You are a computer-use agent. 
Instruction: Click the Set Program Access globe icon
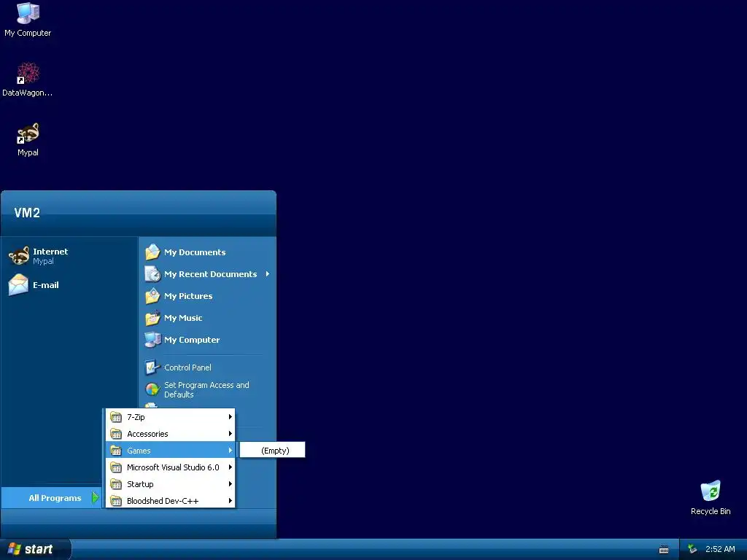tap(152, 389)
